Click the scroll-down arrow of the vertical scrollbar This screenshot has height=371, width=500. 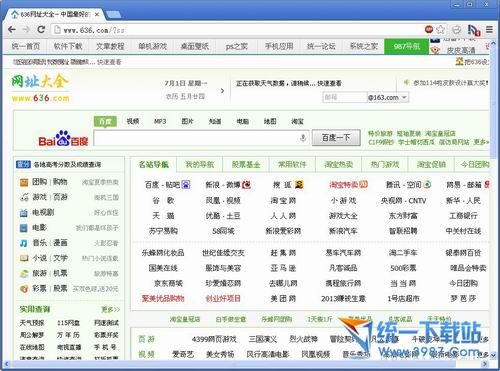click(493, 356)
